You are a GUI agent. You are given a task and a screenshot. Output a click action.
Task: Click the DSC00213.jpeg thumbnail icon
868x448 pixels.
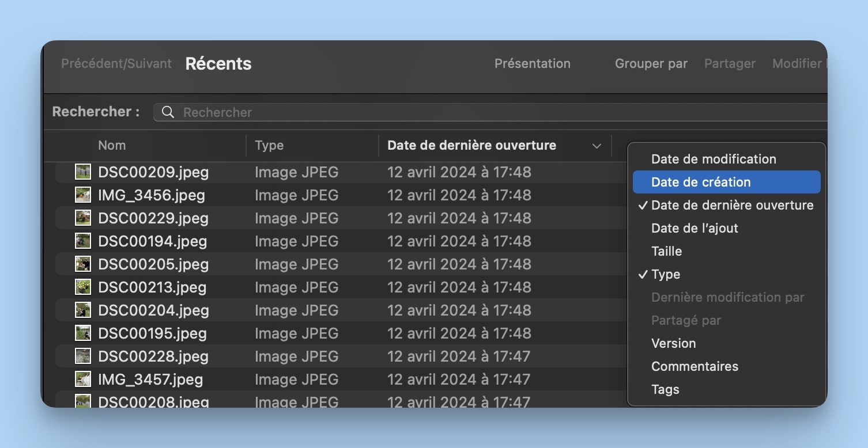83,287
